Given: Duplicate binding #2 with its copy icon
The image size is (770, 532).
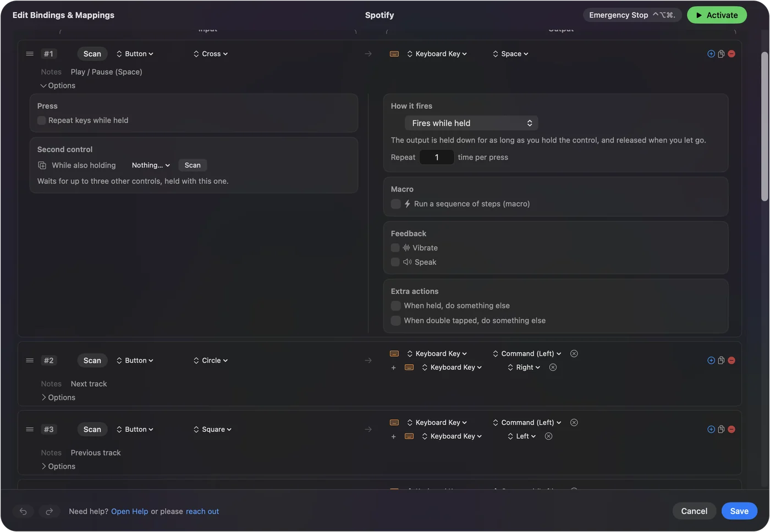Looking at the screenshot, I should [721, 360].
